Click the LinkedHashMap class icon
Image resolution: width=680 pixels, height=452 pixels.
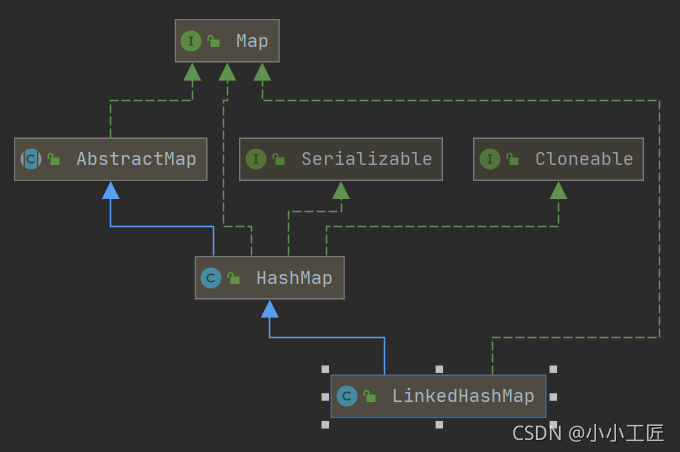tap(346, 396)
